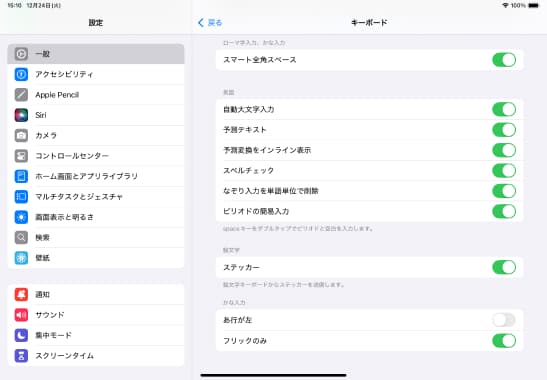Tap the Apple Pencil icon in sidebar
This screenshot has height=380, width=547.
pos(21,95)
